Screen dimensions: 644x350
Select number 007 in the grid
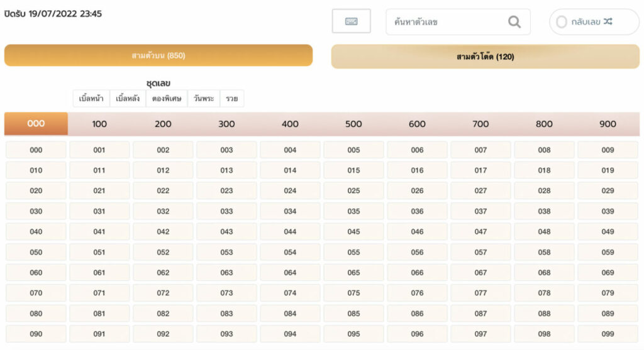480,150
